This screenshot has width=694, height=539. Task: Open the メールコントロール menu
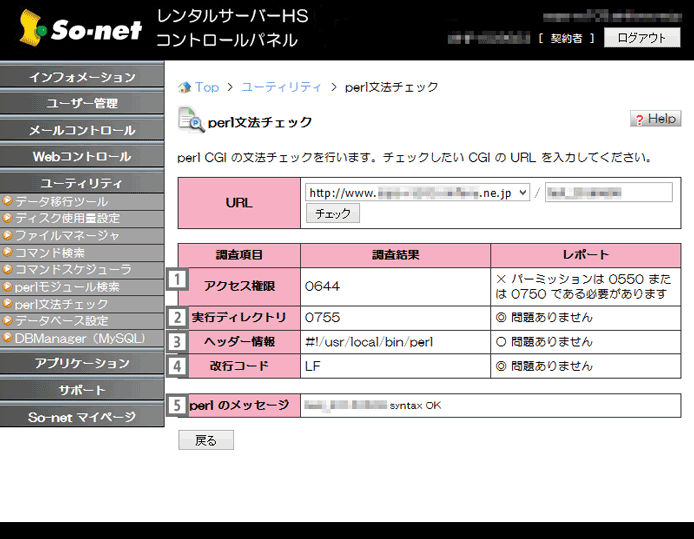tap(82, 130)
